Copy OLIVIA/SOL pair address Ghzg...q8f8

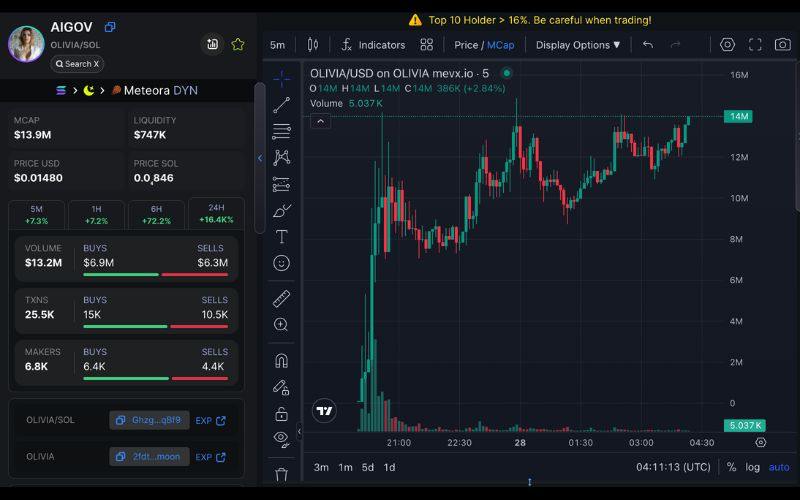[x=149, y=420]
